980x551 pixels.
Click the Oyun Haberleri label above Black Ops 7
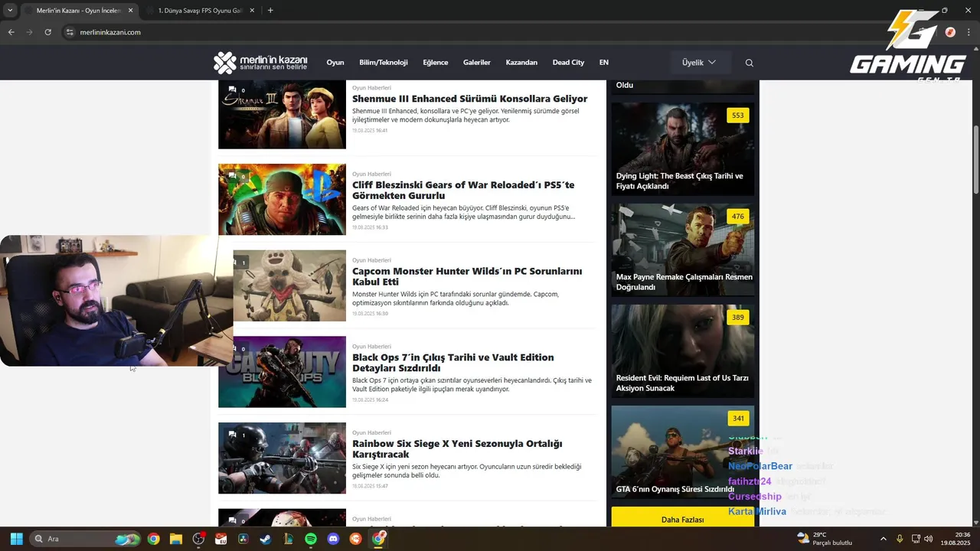click(x=371, y=347)
